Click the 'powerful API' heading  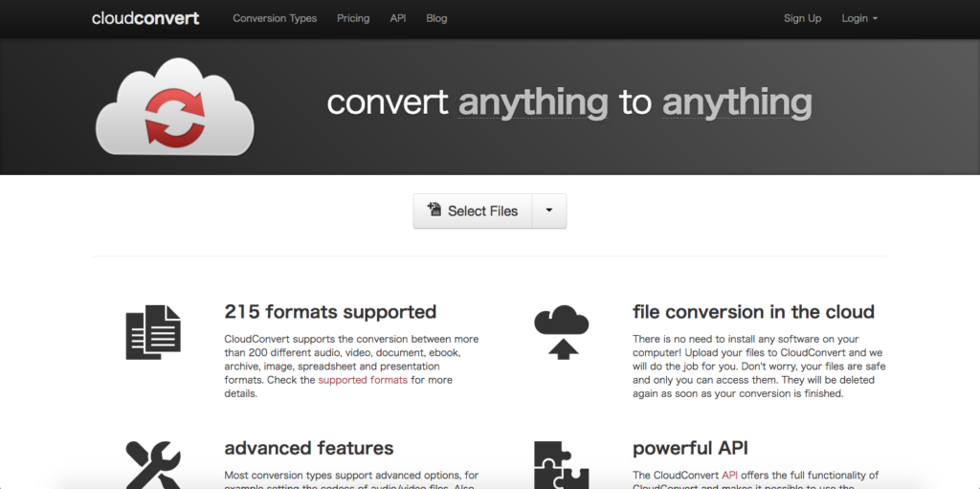click(690, 448)
